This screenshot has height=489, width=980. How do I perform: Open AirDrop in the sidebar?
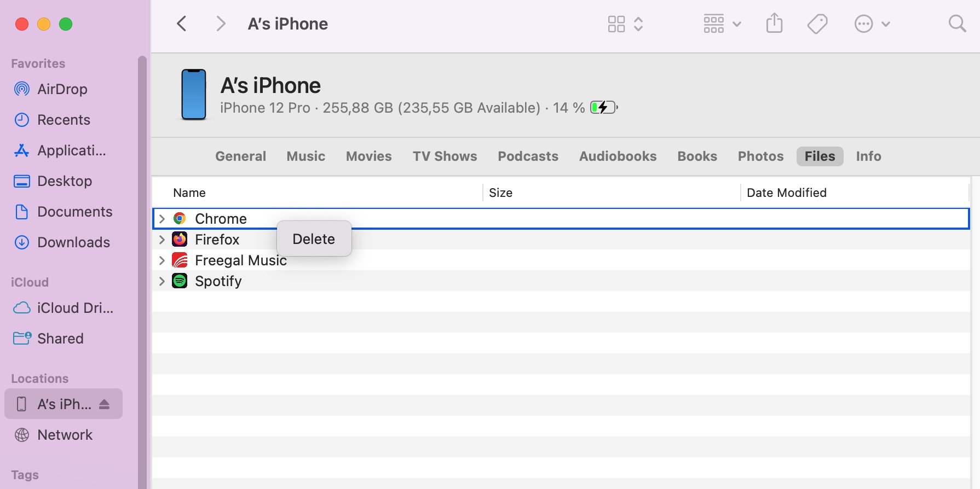pyautogui.click(x=62, y=89)
